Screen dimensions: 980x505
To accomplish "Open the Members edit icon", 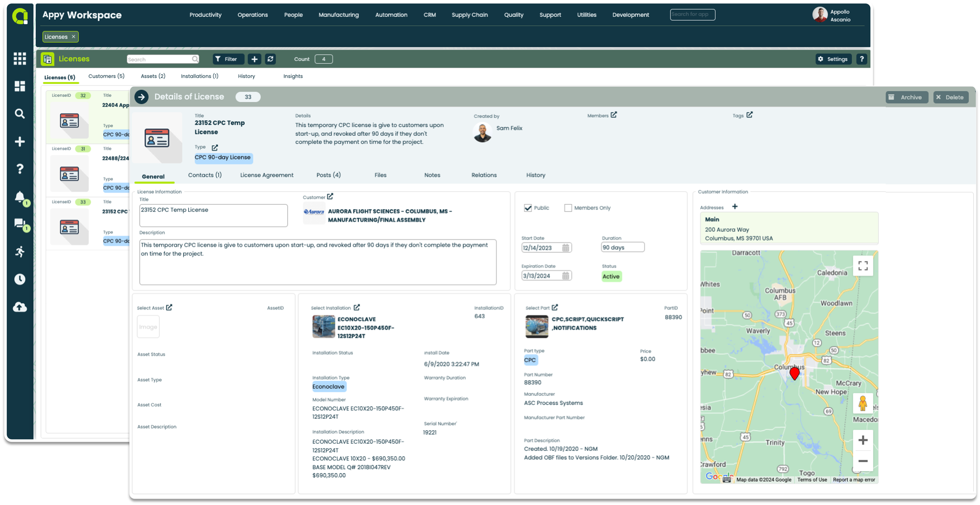I will pyautogui.click(x=614, y=115).
